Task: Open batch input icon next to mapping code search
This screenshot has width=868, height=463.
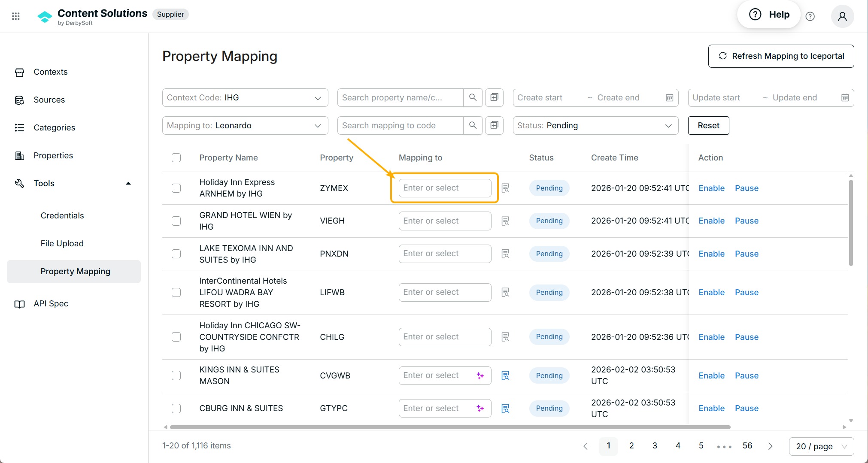Action: pos(494,125)
